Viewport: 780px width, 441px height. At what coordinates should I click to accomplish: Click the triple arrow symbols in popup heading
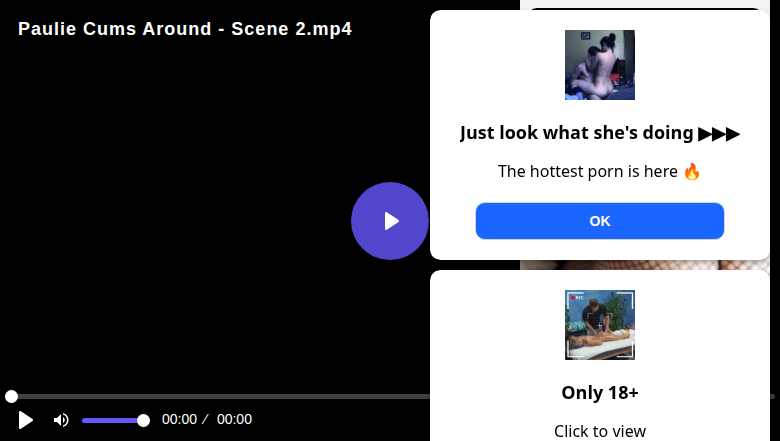click(719, 133)
